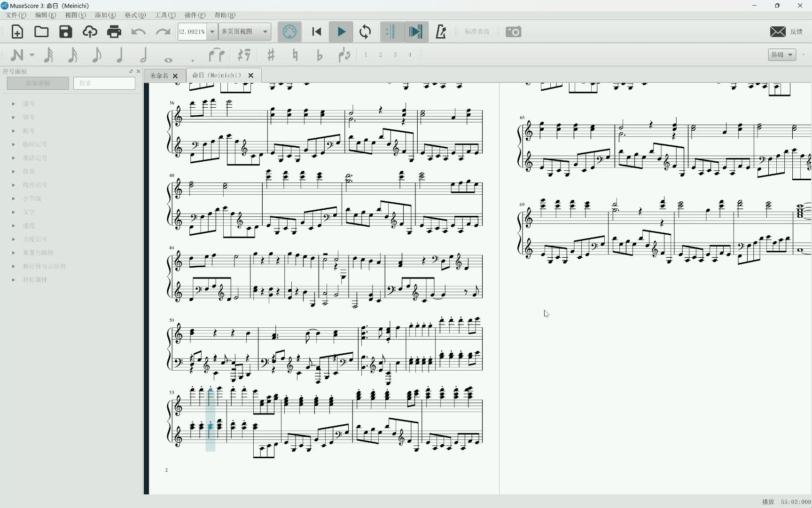Select voice 4
The width and height of the screenshot is (812, 508).
click(410, 55)
